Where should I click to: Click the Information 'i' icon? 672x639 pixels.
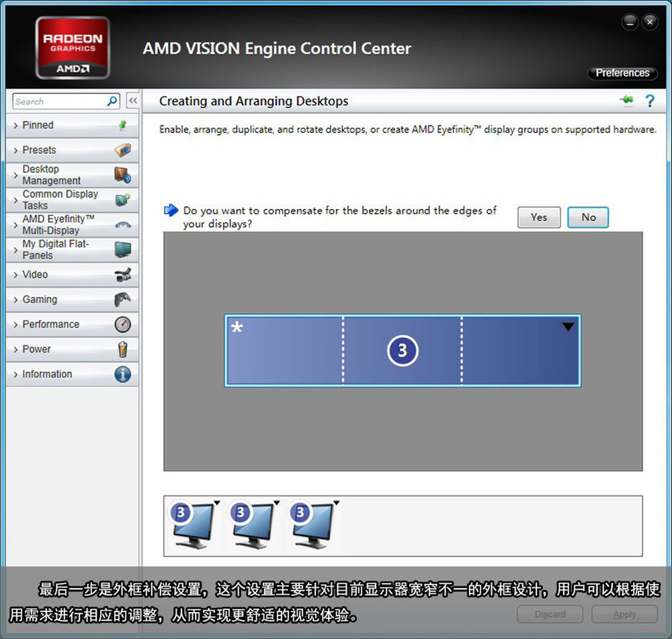[122, 374]
